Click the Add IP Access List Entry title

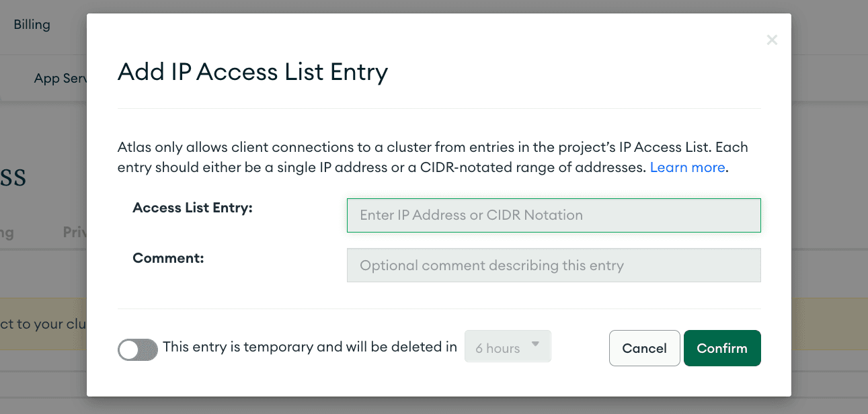tap(253, 72)
